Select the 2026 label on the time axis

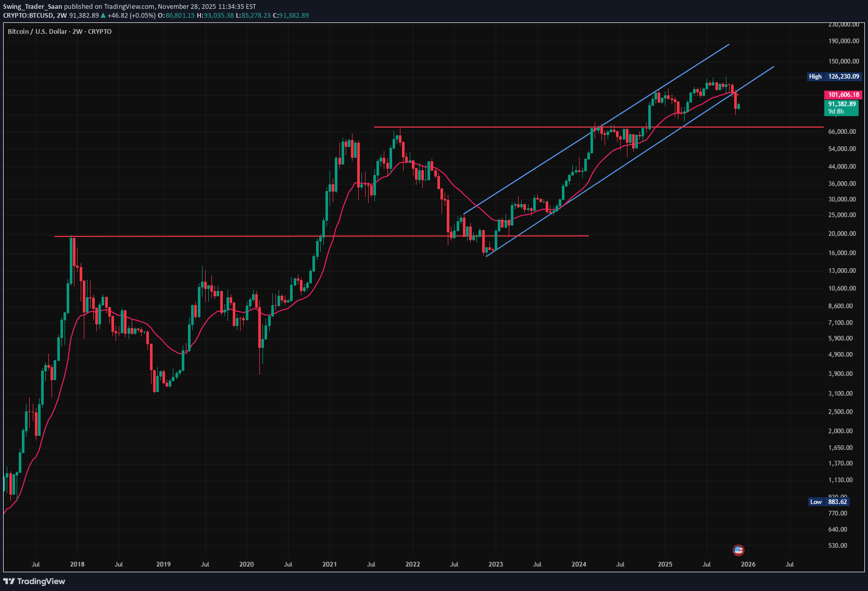pyautogui.click(x=748, y=564)
